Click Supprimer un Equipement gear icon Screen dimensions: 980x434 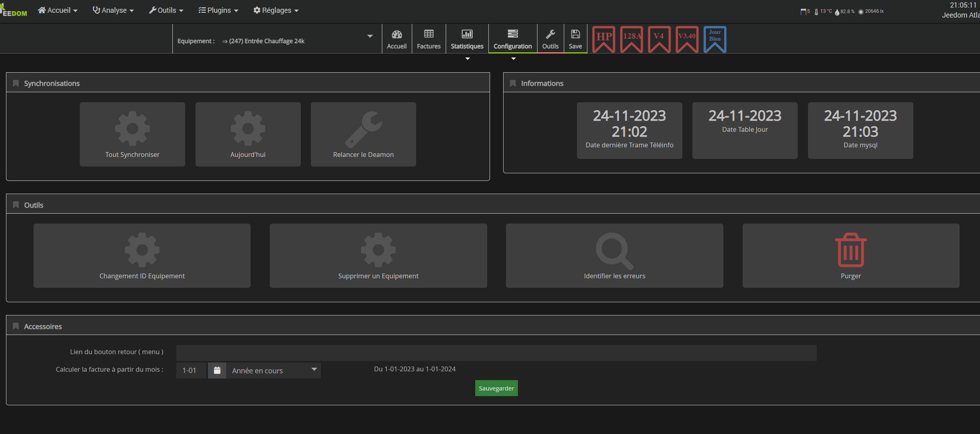[378, 250]
